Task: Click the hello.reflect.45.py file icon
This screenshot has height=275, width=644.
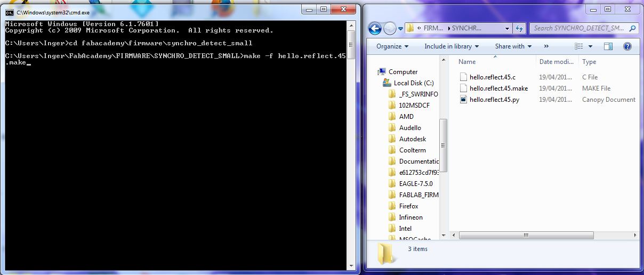Action: click(x=463, y=100)
